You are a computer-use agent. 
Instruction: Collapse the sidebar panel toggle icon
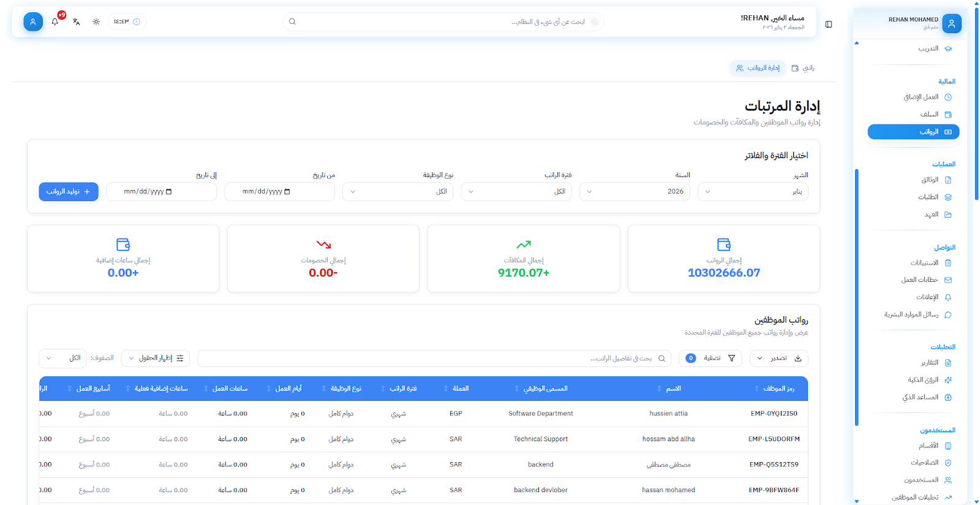click(829, 25)
